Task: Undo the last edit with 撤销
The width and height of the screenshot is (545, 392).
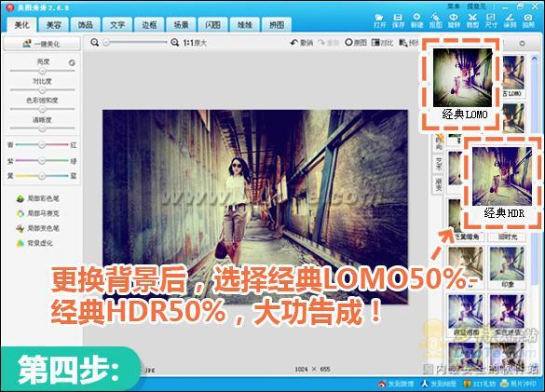Action: click(x=302, y=43)
